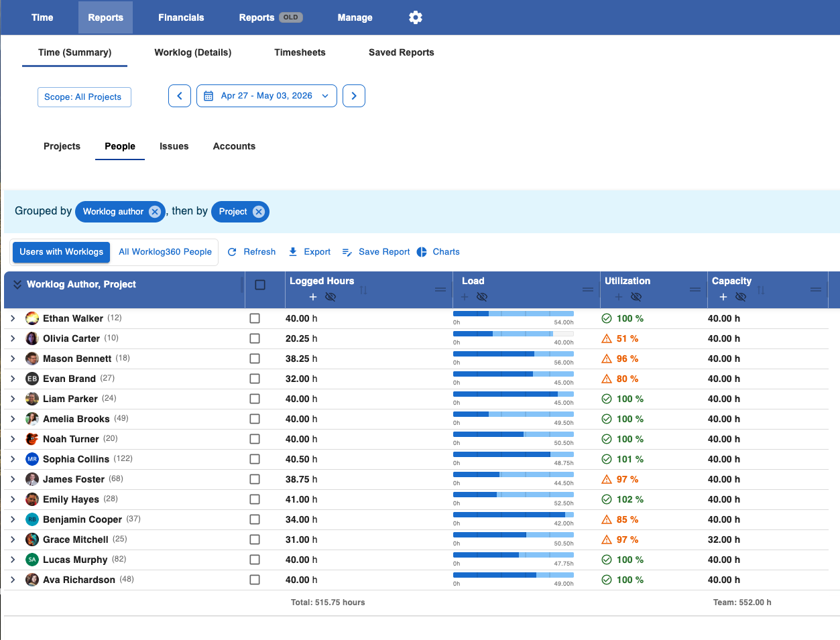The image size is (840, 640).
Task: Click plus icon under Capacity column
Action: click(x=723, y=297)
